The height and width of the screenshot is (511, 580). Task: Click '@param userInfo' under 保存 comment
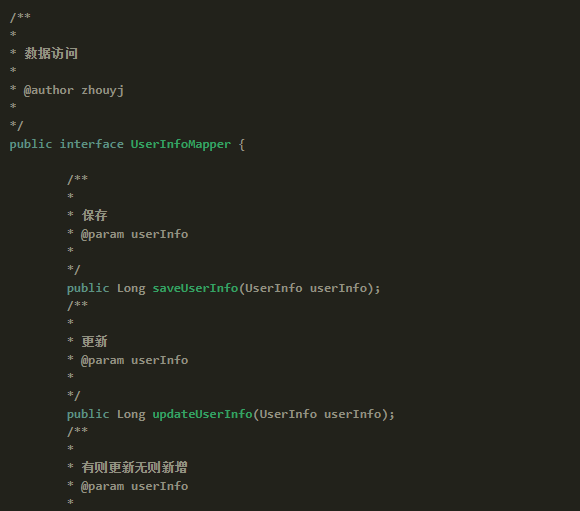134,234
